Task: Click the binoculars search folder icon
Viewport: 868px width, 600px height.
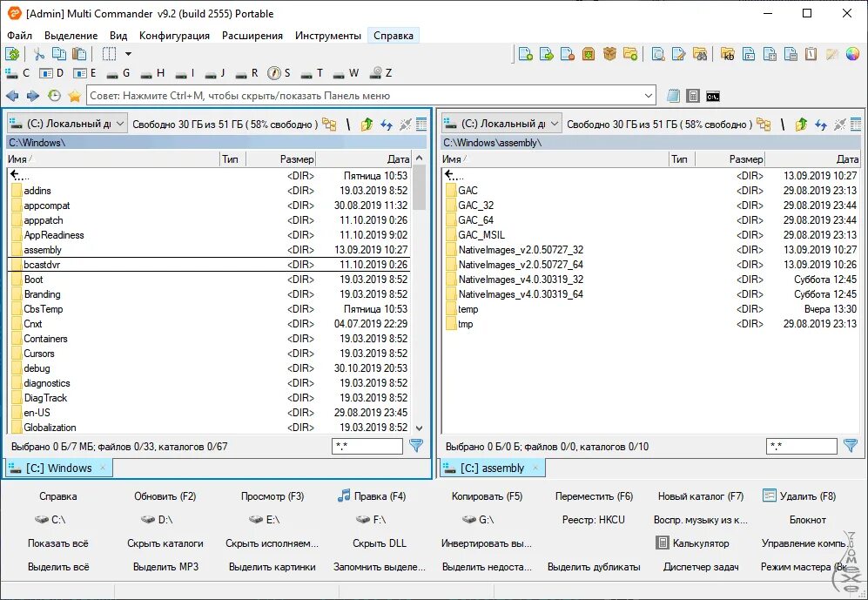Action: tap(700, 54)
